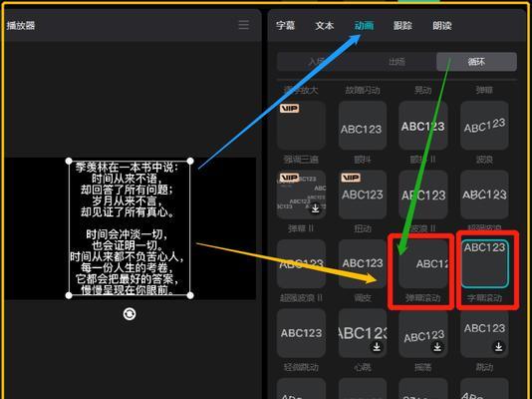Click the top-left resize handle of the text box
Viewport: 532px width, 399px height.
pyautogui.click(x=69, y=161)
